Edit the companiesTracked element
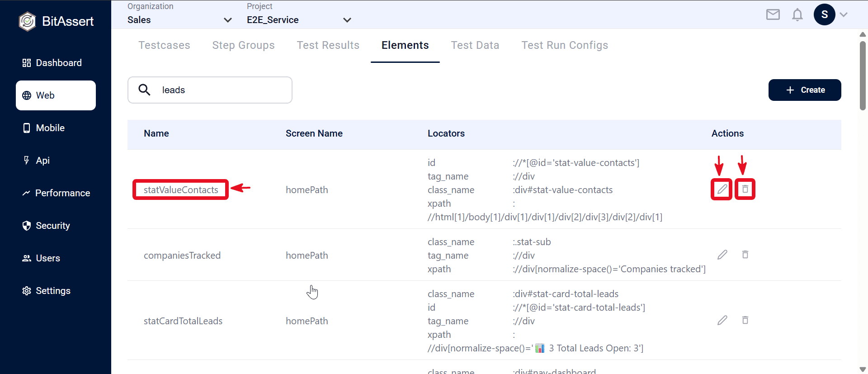Screen dimensions: 868x374 point(722,255)
